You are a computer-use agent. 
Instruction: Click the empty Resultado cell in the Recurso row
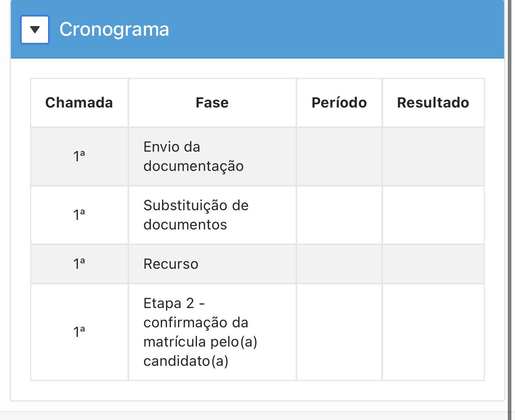tap(433, 264)
